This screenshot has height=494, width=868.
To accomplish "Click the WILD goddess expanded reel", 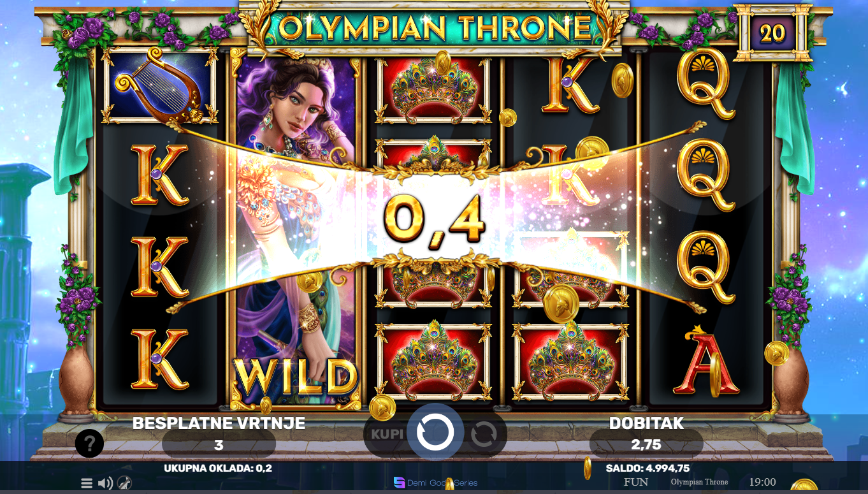I will coord(296,229).
